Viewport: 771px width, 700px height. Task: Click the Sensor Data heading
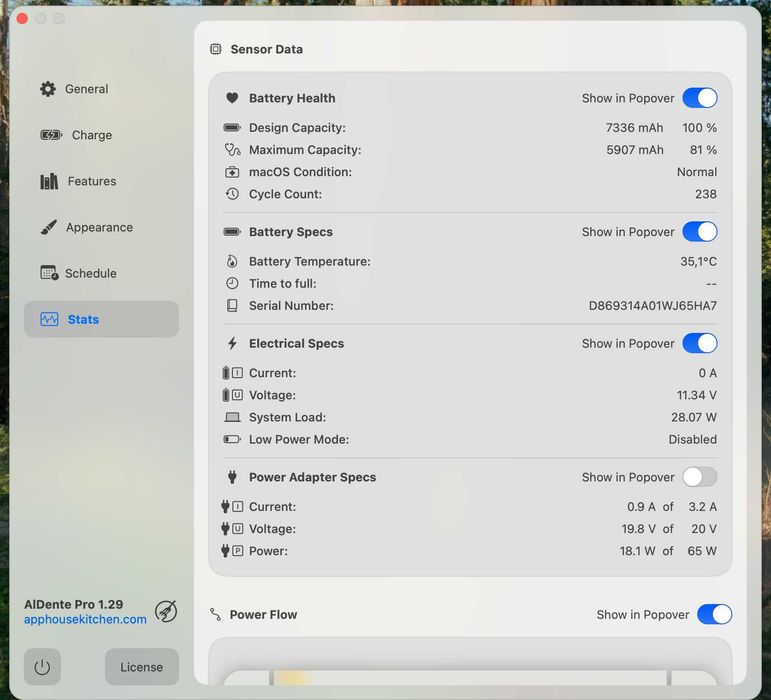tap(267, 49)
